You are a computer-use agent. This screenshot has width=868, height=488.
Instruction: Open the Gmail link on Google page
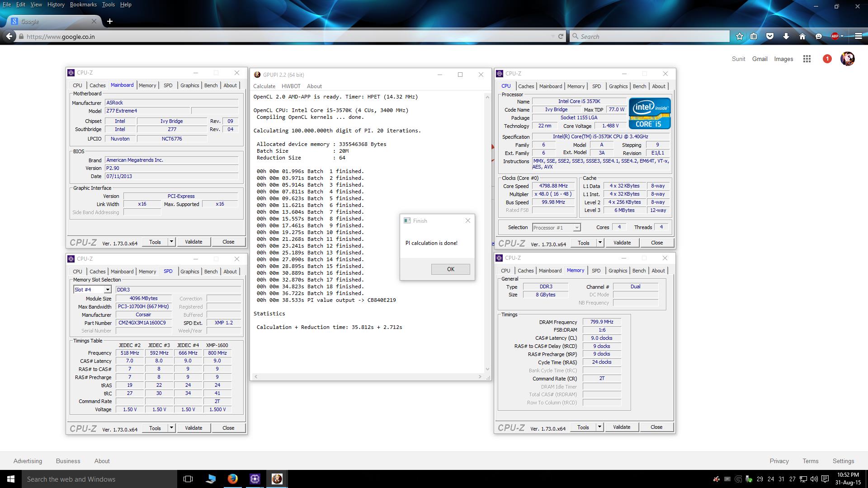[x=759, y=59]
